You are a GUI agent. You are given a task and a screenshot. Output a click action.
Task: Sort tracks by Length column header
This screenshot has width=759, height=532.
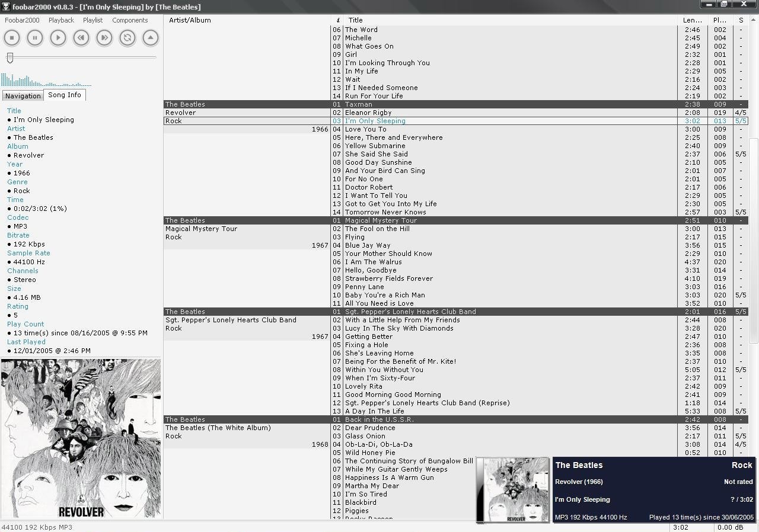tap(691, 20)
